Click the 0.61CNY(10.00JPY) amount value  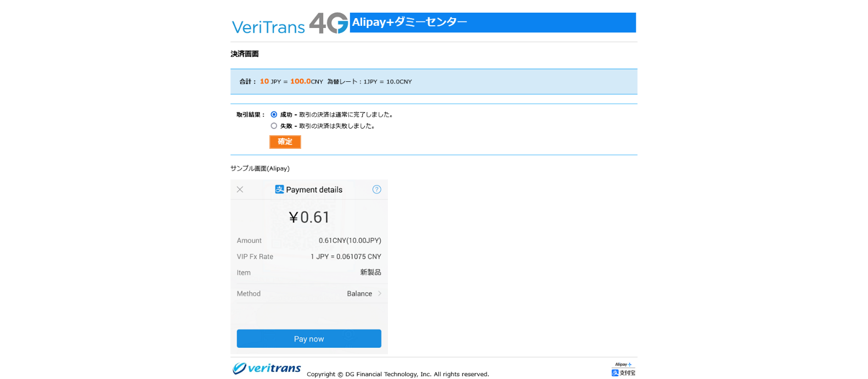tap(350, 241)
